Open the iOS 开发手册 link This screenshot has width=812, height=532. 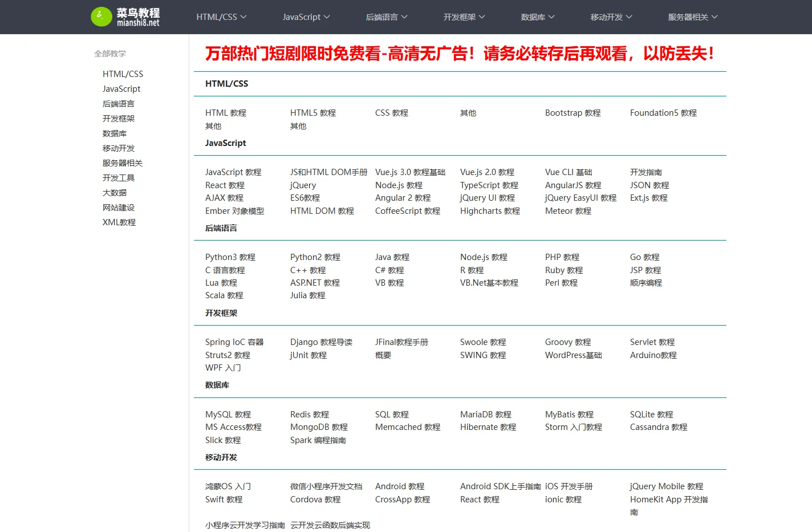point(569,486)
